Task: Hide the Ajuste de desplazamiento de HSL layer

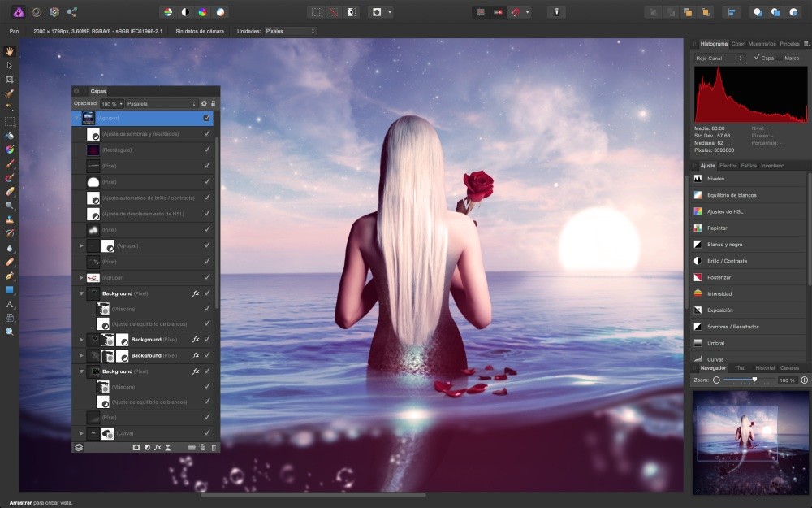Action: 207,213
